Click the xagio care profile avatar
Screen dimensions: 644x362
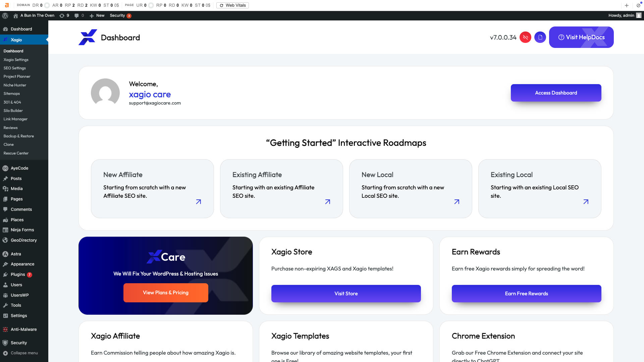(x=105, y=93)
